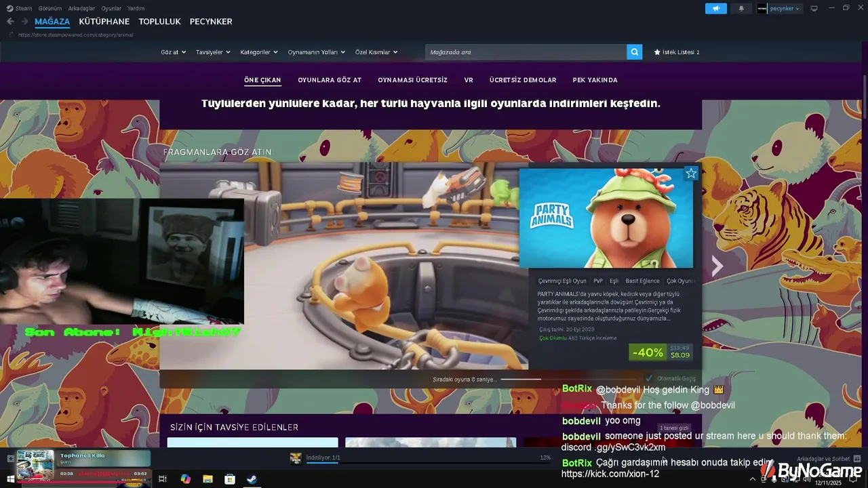Open File Explorer from the taskbar
The width and height of the screenshot is (868, 488).
pos(208,479)
